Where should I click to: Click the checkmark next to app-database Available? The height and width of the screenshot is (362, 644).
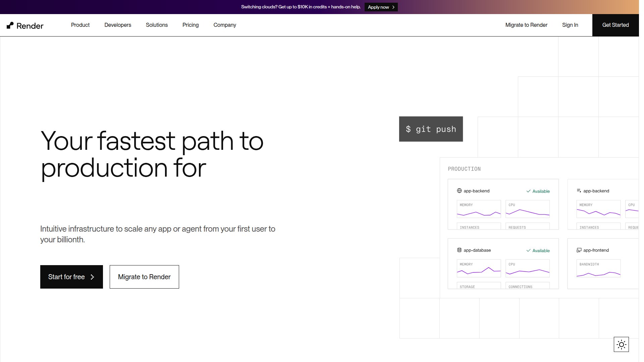(528, 250)
